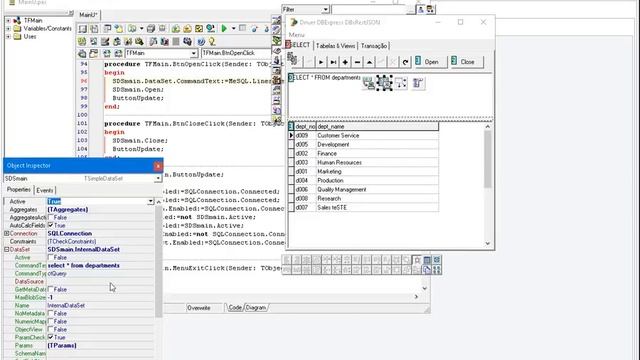Expand the TFMain tree node

click(8, 20)
